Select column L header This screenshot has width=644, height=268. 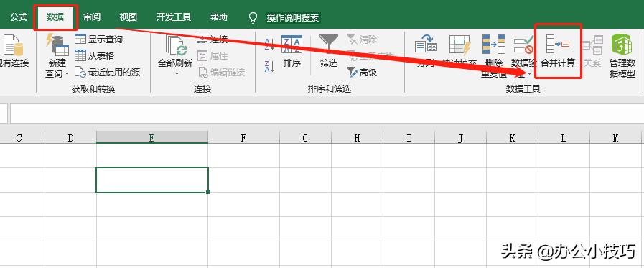click(x=564, y=138)
